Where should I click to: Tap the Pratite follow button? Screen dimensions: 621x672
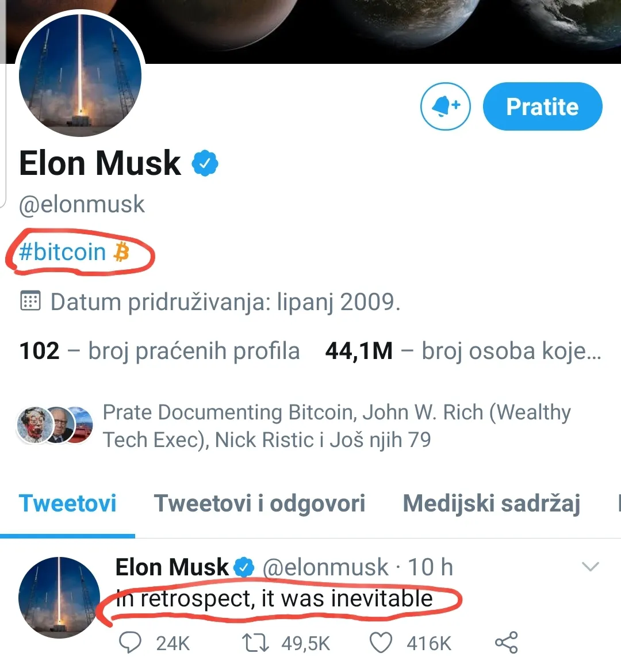click(542, 106)
